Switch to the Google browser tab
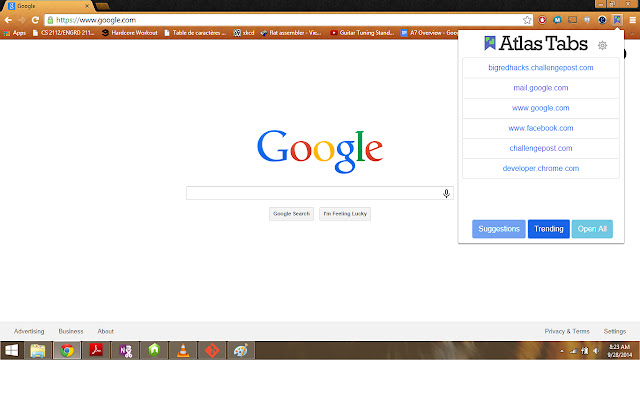 pyautogui.click(x=48, y=6)
